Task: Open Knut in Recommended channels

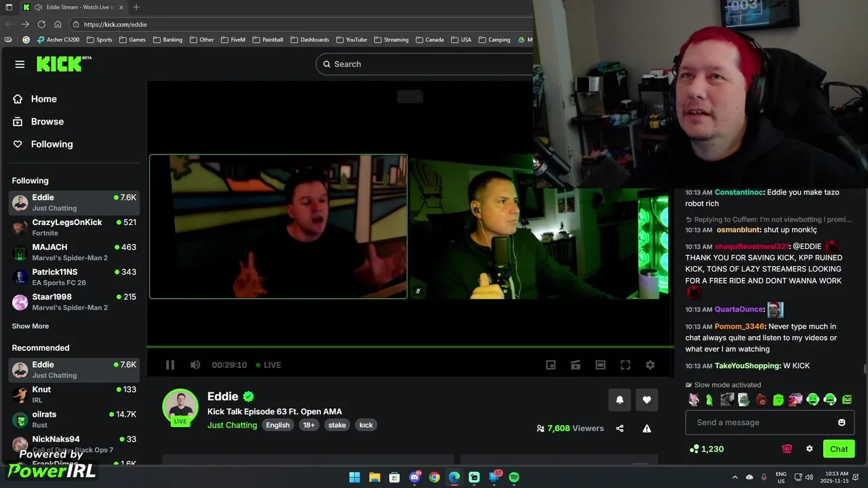Action: click(74, 394)
